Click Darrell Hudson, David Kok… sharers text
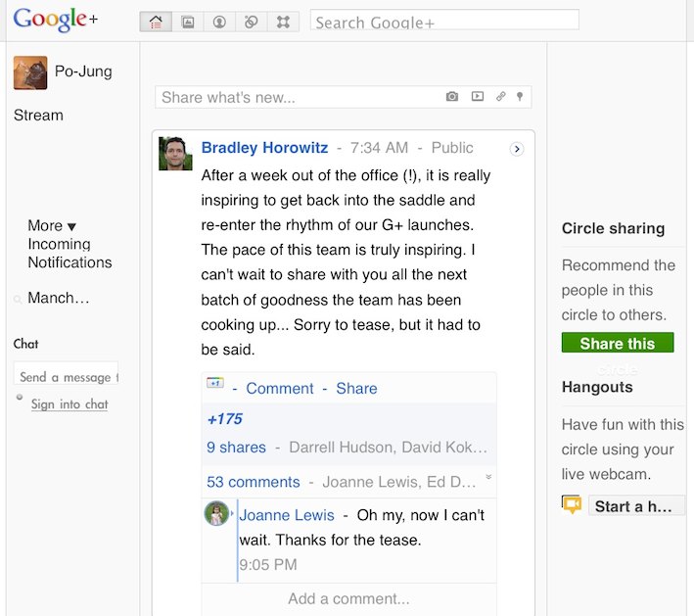 point(389,448)
